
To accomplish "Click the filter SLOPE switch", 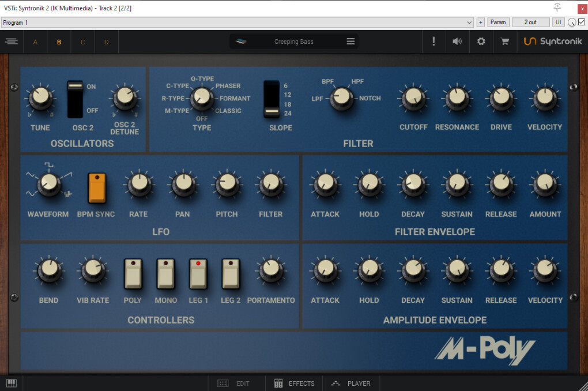I will coord(272,99).
